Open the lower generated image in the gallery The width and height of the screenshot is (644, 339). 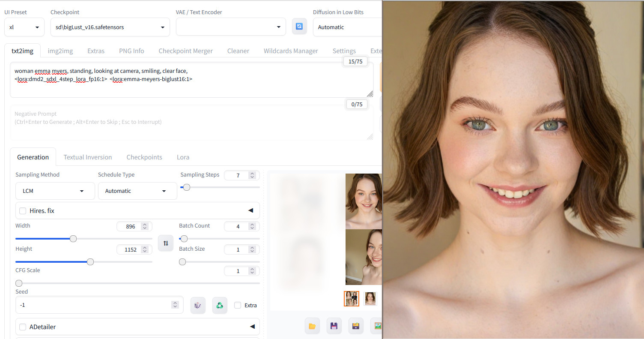coord(364,257)
